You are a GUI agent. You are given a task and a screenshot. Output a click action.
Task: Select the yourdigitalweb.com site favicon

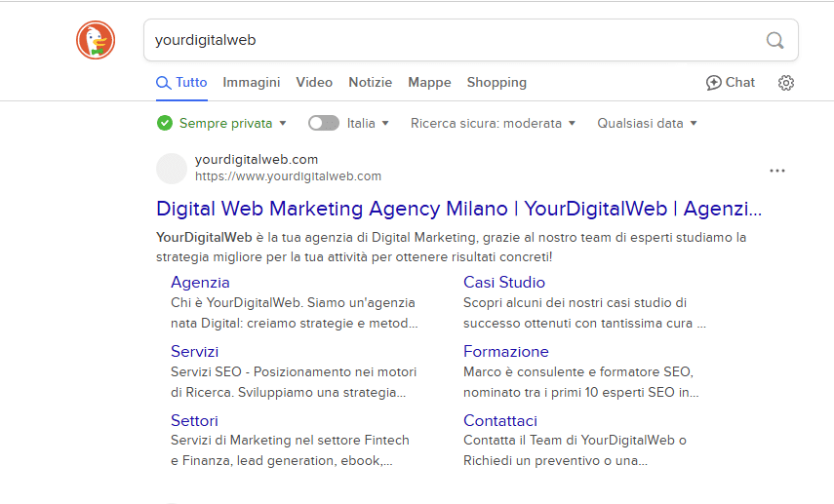tap(172, 169)
